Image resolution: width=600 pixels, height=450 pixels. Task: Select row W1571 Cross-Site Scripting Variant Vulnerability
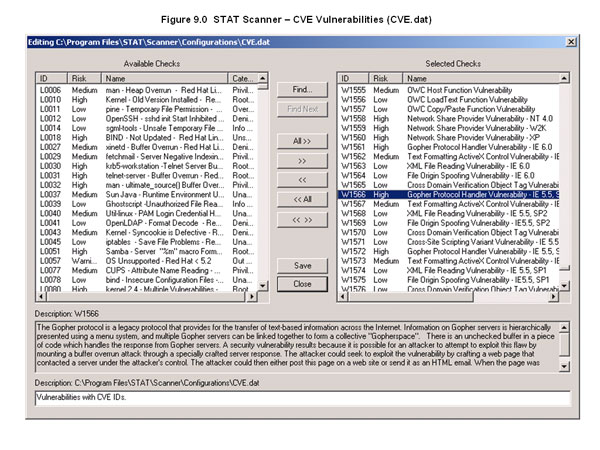pyautogui.click(x=448, y=242)
